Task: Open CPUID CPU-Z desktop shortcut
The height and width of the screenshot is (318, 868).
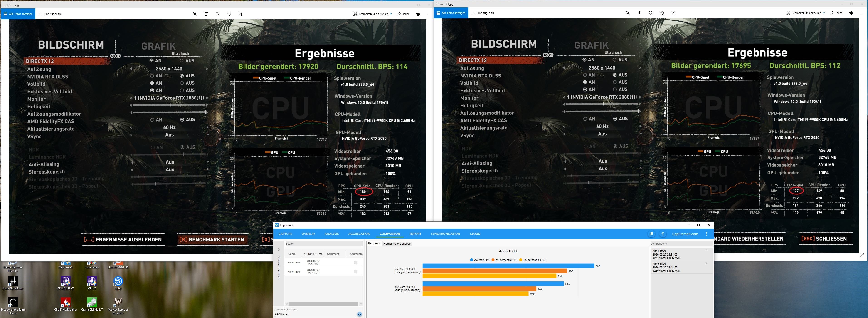Action: (65, 283)
